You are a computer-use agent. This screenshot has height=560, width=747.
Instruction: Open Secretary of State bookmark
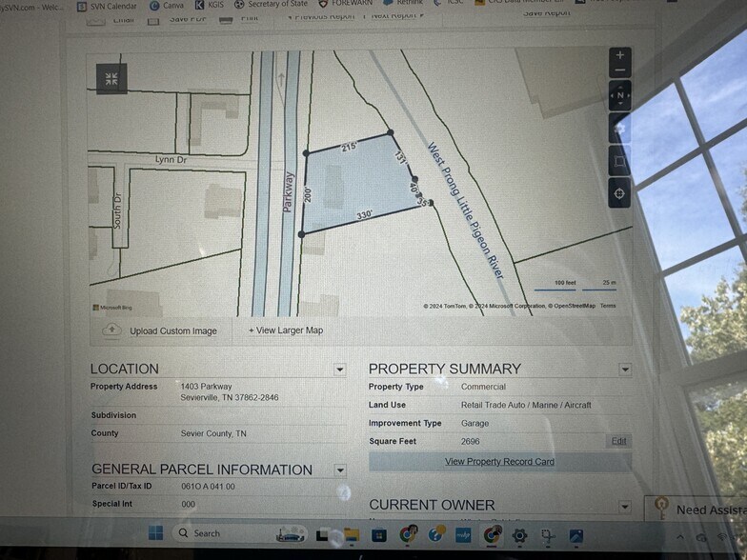click(272, 6)
